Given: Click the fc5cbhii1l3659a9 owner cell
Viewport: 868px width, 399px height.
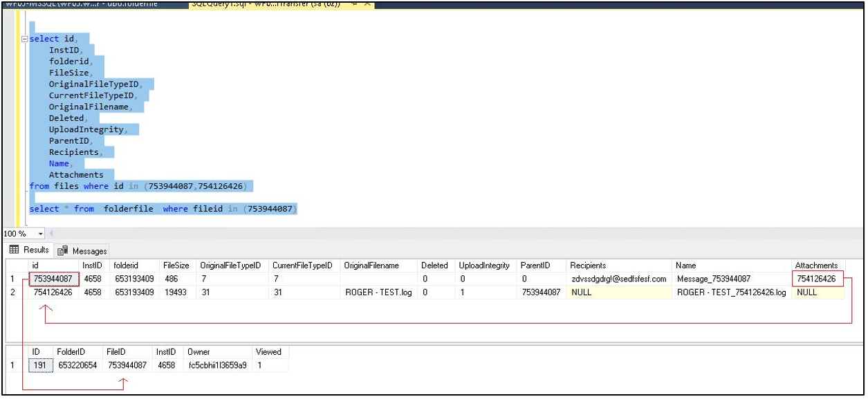Looking at the screenshot, I should click(219, 365).
